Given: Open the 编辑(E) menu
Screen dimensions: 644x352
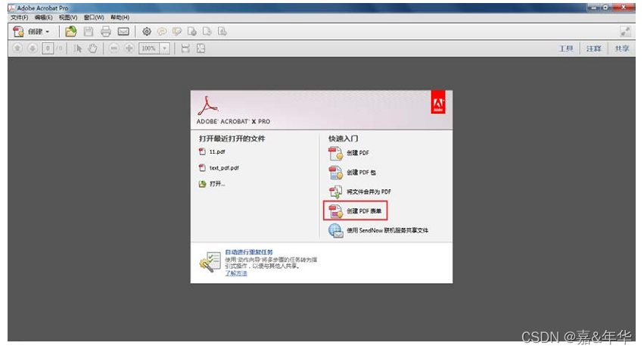Looking at the screenshot, I should tap(43, 17).
